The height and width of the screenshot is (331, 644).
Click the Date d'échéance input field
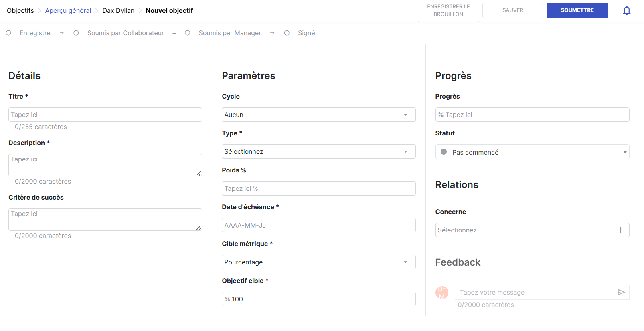(x=318, y=225)
